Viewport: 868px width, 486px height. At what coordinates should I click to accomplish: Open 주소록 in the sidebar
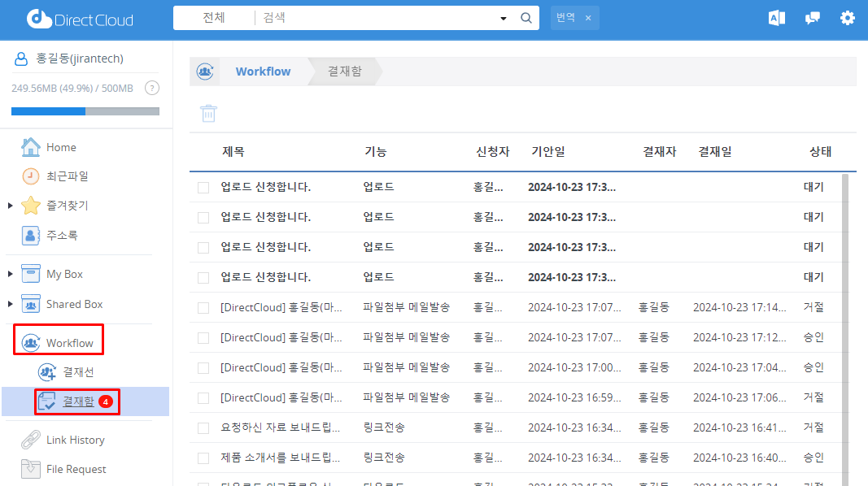[x=62, y=236]
